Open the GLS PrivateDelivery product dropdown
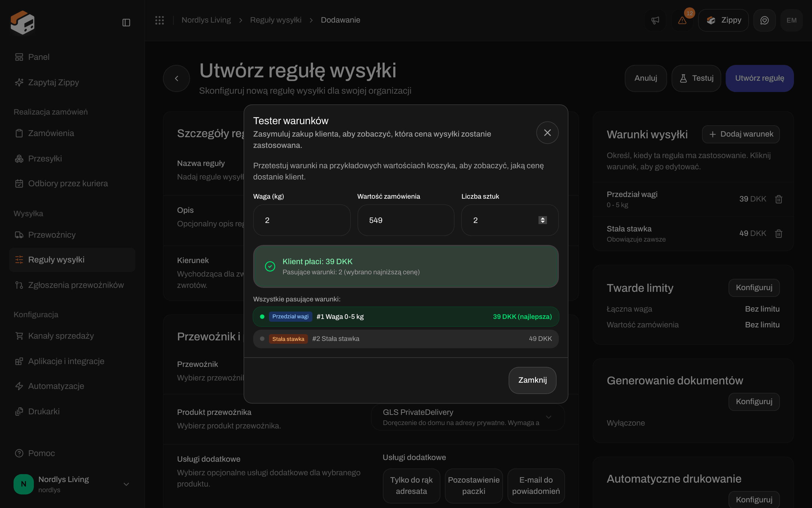The width and height of the screenshot is (812, 508). tap(468, 417)
